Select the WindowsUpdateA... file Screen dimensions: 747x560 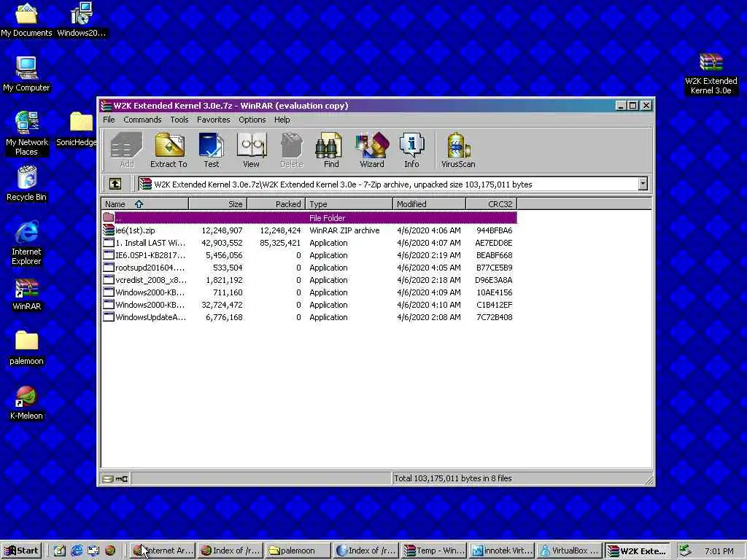[309, 317]
